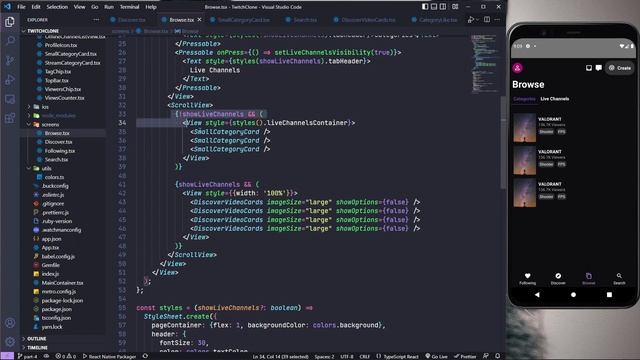Viewport: 640px width, 360px height.
Task: Open the Help menu
Action: coord(151,7)
